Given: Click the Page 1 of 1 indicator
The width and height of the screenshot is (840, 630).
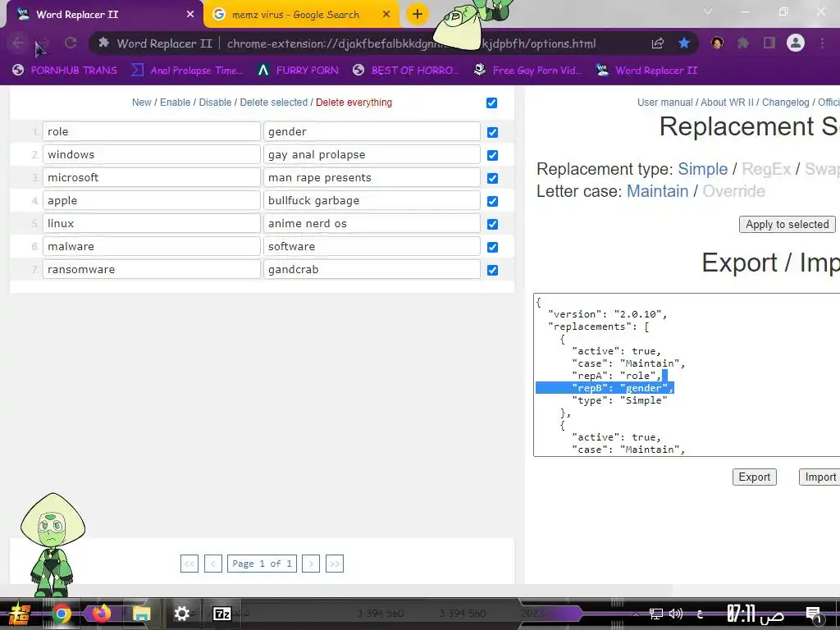Looking at the screenshot, I should coord(262,564).
